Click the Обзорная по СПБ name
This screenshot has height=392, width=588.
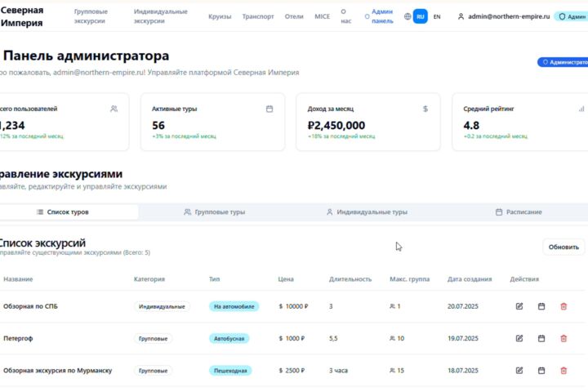click(31, 306)
